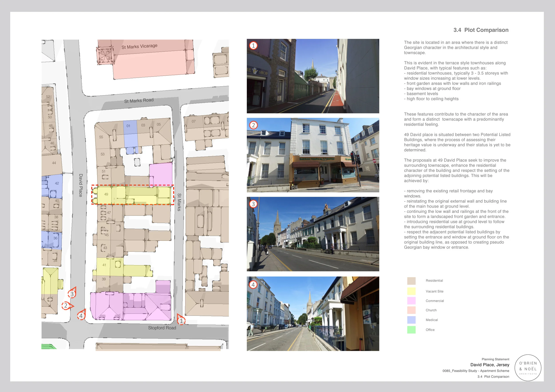Click number 4 badge on fourth photo
This screenshot has width=555, height=392.
click(x=253, y=285)
